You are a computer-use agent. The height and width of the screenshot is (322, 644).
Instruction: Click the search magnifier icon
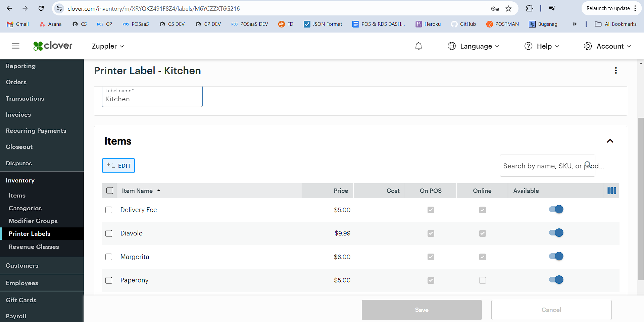(588, 165)
